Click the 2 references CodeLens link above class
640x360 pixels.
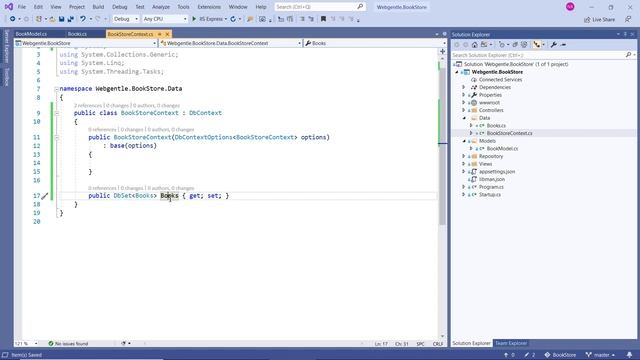88,105
